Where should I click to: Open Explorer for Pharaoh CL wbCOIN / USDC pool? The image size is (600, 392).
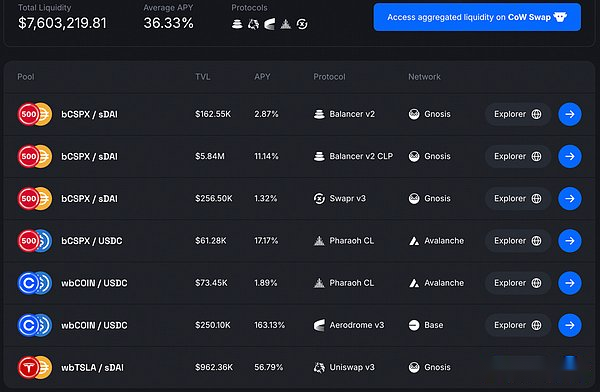coord(517,283)
